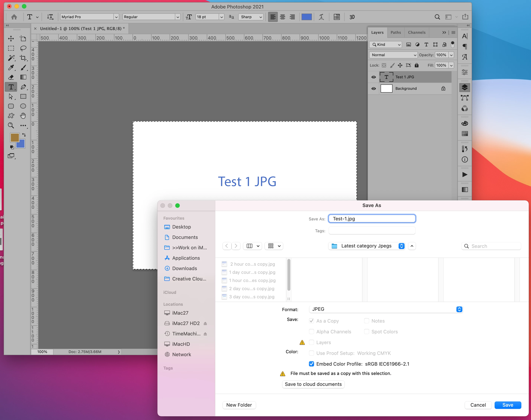
Task: Select the Hand tool
Action: [23, 116]
